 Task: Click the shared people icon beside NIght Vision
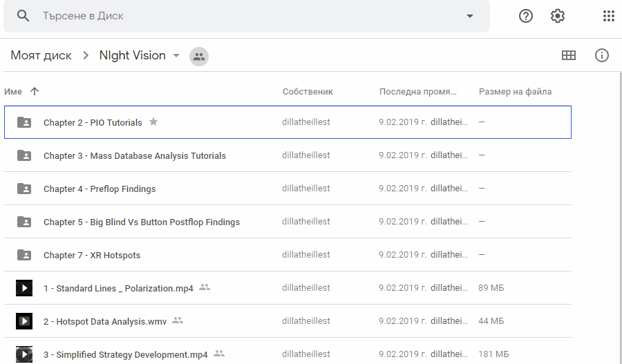click(199, 57)
